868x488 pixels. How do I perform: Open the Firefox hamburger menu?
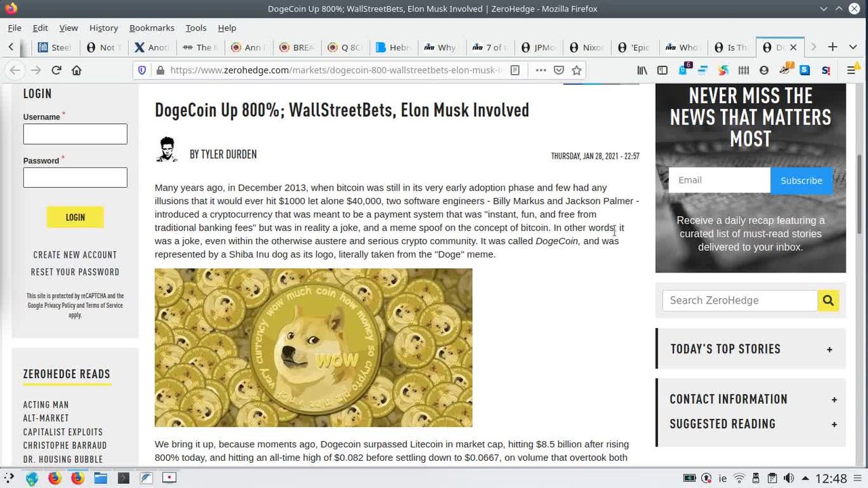pos(852,70)
